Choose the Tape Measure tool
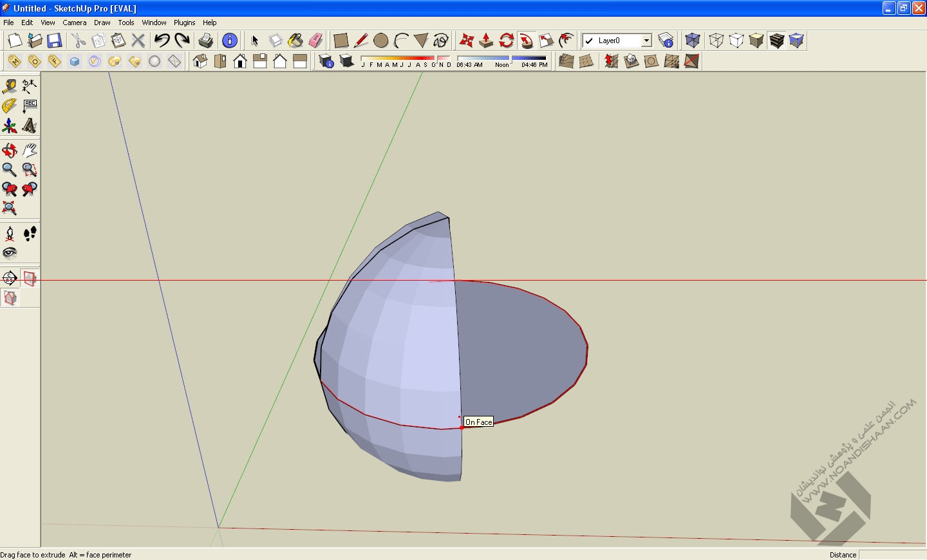927x560 pixels. coord(10,86)
